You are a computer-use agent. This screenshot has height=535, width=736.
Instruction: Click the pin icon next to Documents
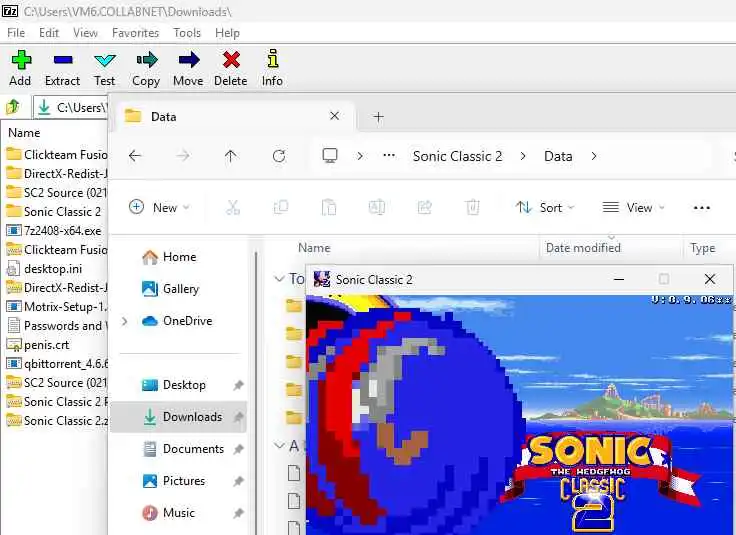click(238, 449)
